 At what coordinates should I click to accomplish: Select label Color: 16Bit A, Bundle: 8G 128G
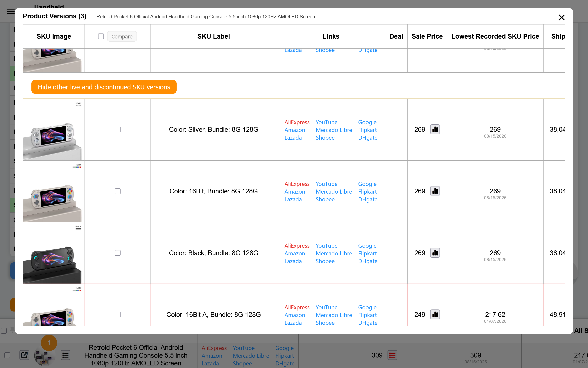pyautogui.click(x=213, y=315)
